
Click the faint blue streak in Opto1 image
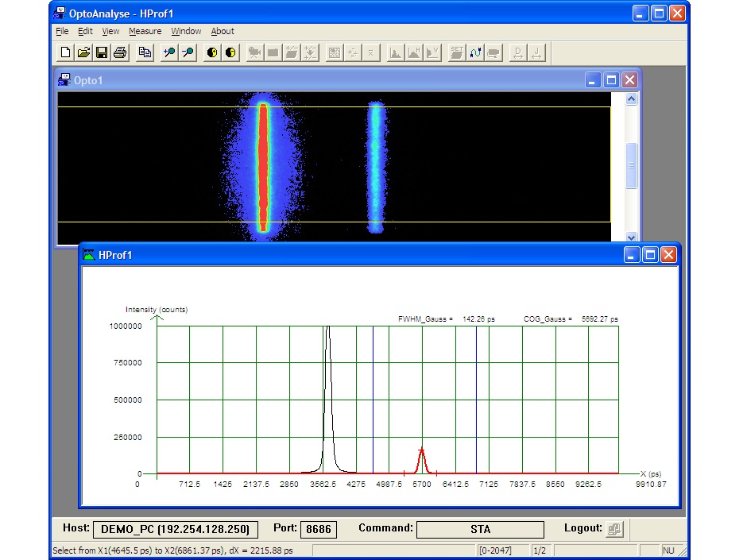coord(376,167)
